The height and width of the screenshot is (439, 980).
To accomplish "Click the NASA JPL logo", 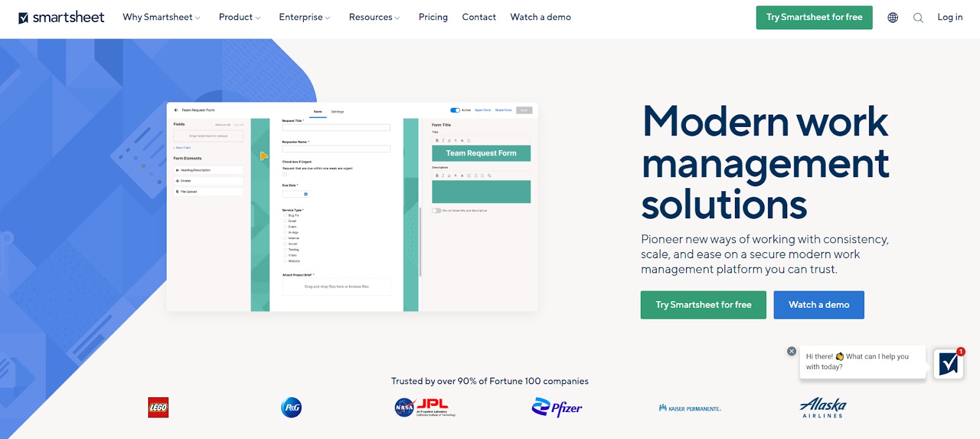I will click(425, 407).
